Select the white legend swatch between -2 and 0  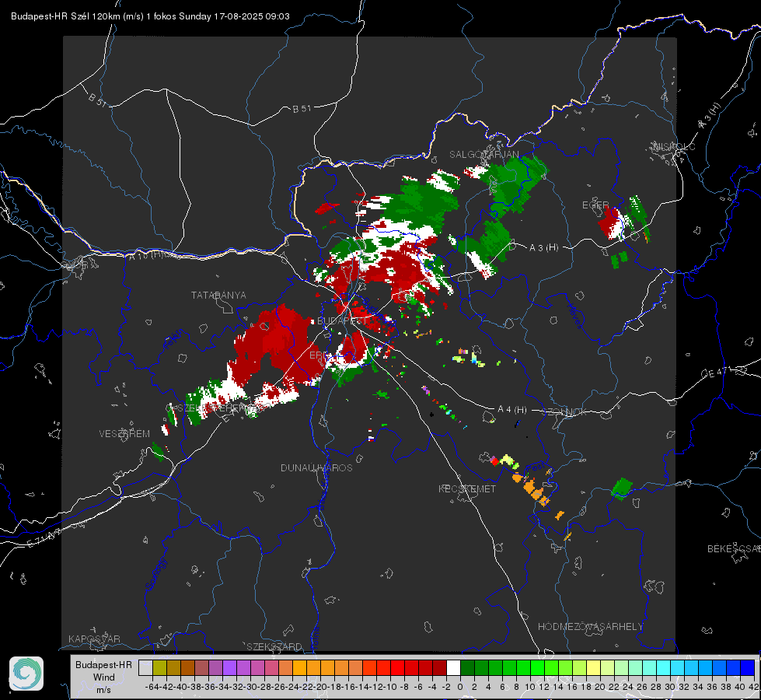453,667
